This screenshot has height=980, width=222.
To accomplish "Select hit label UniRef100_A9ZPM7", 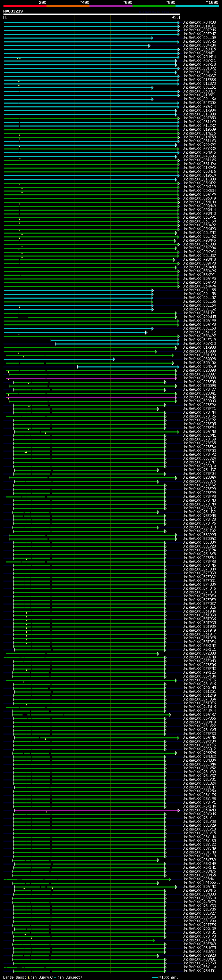I will (x=199, y=34).
